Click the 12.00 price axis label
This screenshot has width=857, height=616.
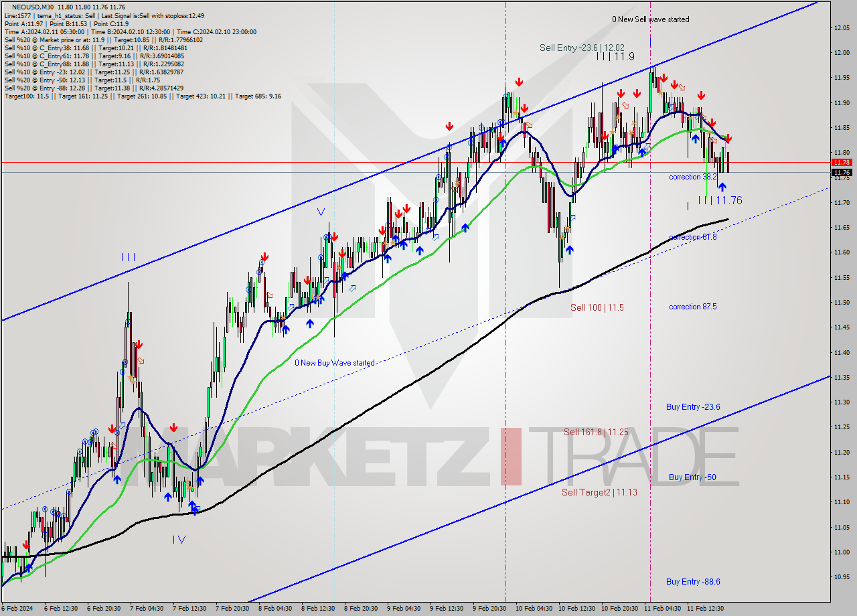842,53
